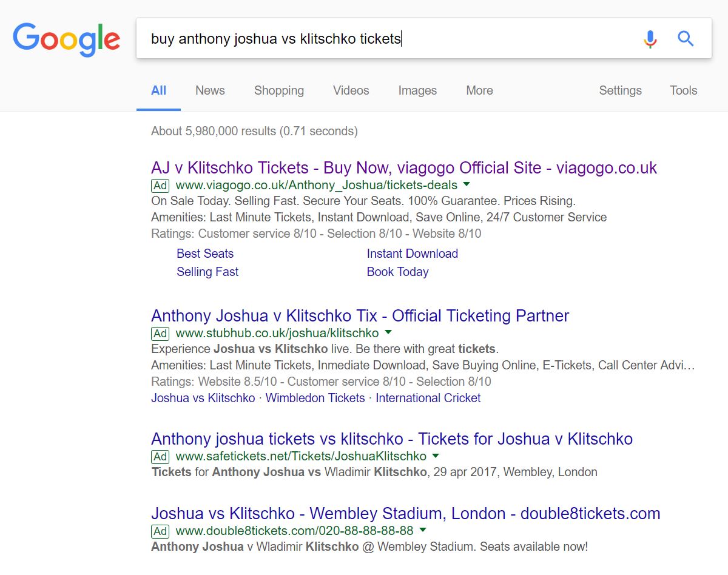Open the Images tab

417,90
